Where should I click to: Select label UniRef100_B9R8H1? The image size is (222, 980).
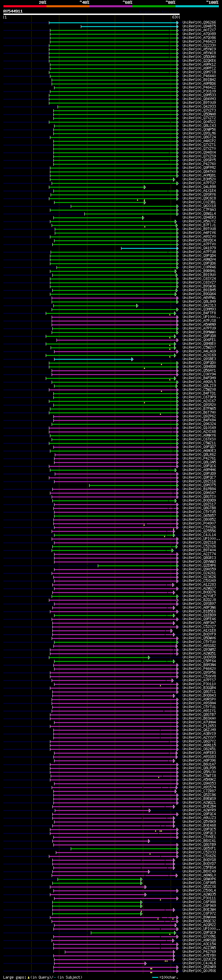[199, 271]
